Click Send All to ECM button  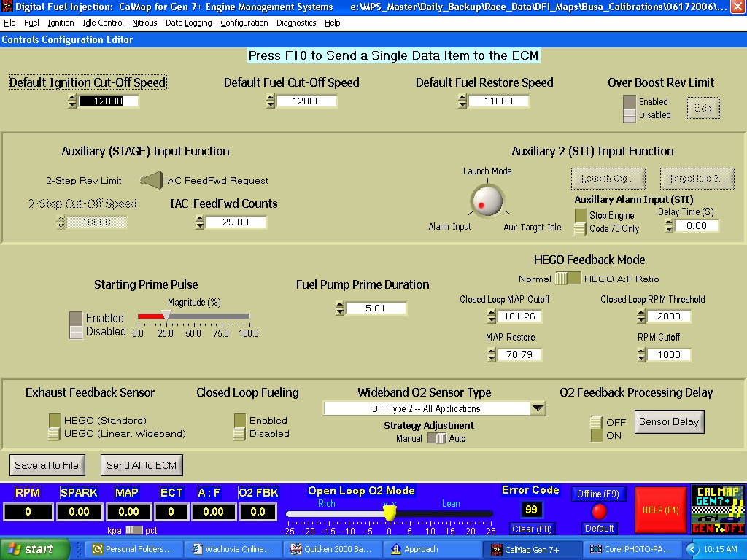tap(142, 465)
